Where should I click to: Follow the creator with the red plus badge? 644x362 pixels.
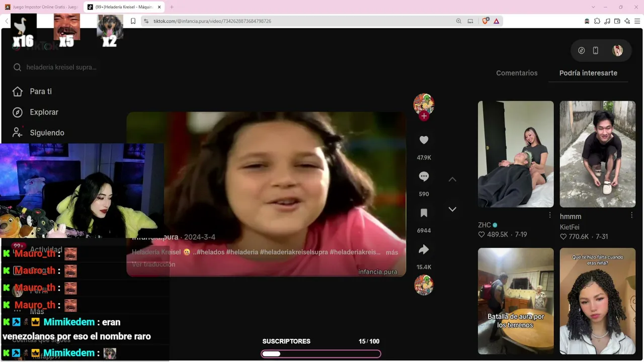tap(424, 116)
